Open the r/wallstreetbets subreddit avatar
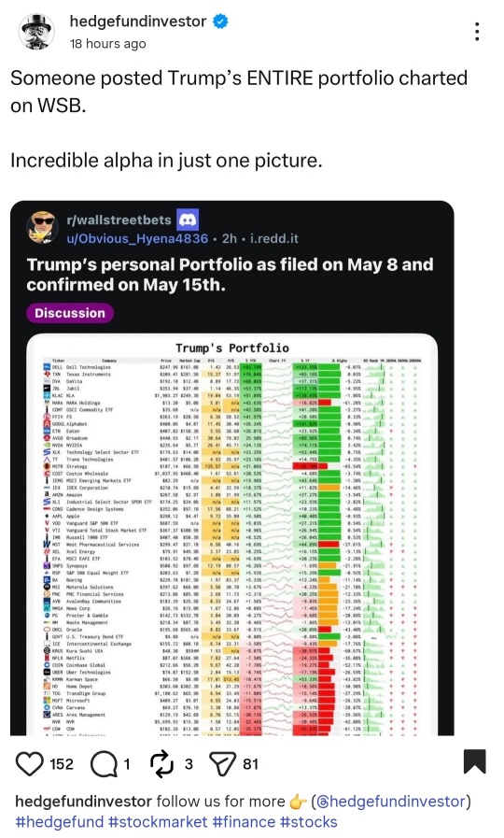 tap(43, 227)
